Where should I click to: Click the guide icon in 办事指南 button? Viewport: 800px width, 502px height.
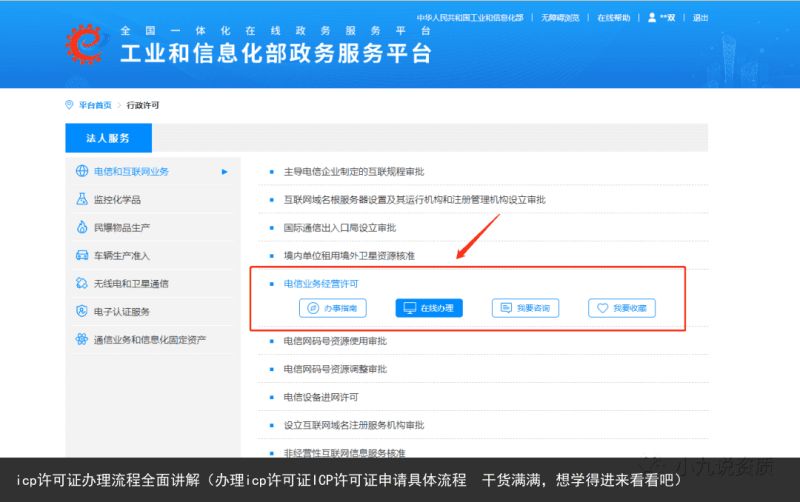[x=313, y=308]
